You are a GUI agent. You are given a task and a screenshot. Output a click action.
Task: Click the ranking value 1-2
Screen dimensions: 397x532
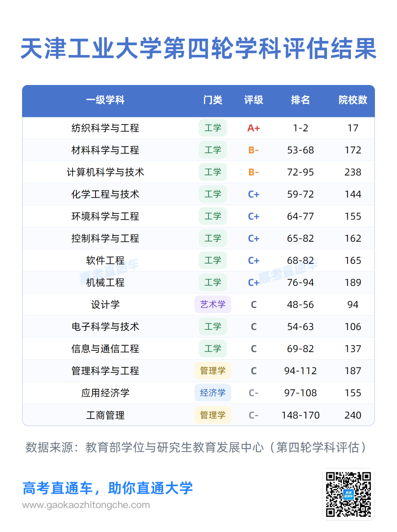tap(301, 128)
